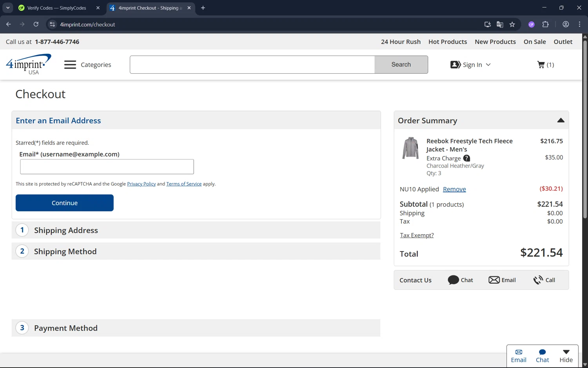The height and width of the screenshot is (368, 588).
Task: Click the Sign In person icon
Action: (x=456, y=65)
